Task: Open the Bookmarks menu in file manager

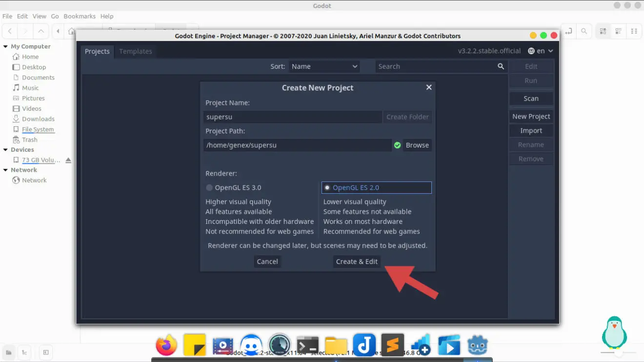Action: (80, 16)
